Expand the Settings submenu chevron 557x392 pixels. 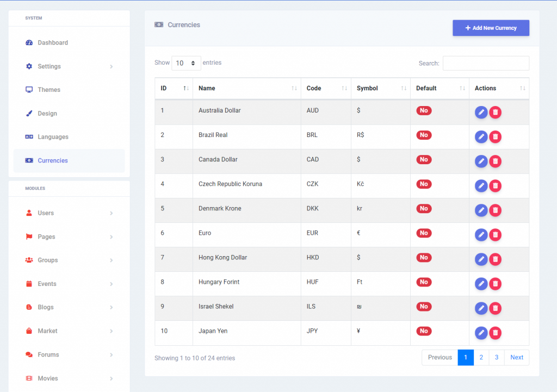[111, 66]
